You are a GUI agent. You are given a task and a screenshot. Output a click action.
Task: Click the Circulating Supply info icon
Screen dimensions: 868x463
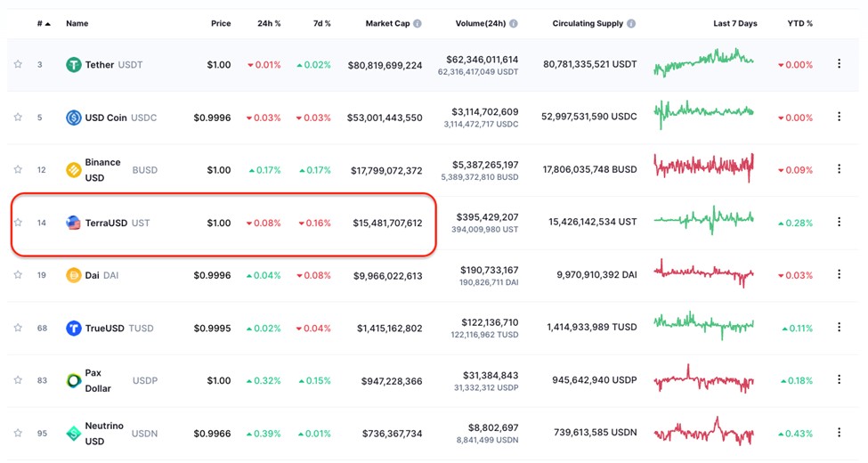(631, 23)
